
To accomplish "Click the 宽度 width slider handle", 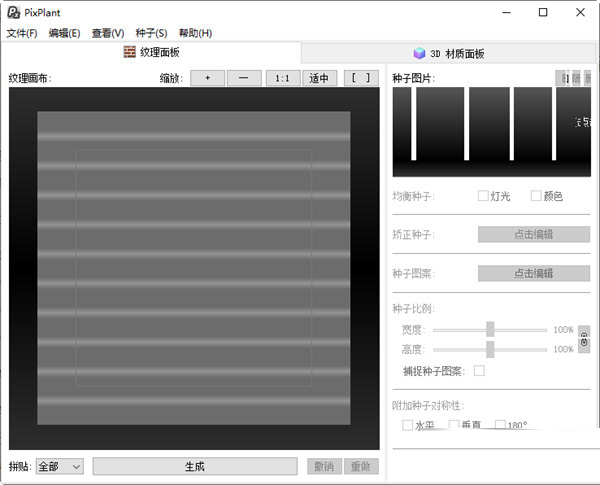I will 490,329.
